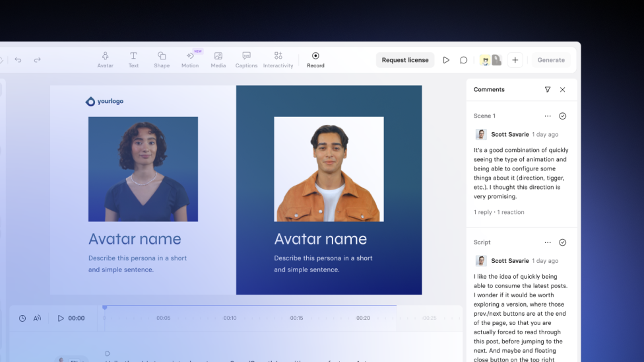Open the Captions tool
The height and width of the screenshot is (362, 644).
click(246, 60)
